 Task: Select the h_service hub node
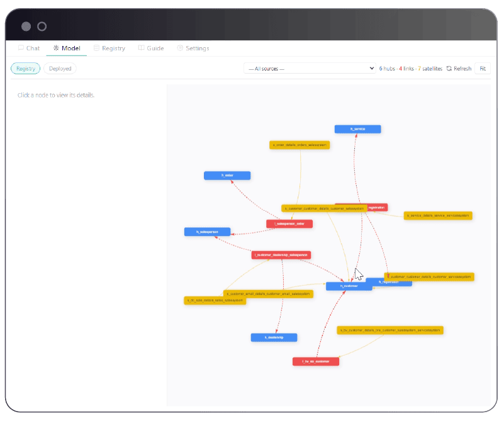pos(358,129)
